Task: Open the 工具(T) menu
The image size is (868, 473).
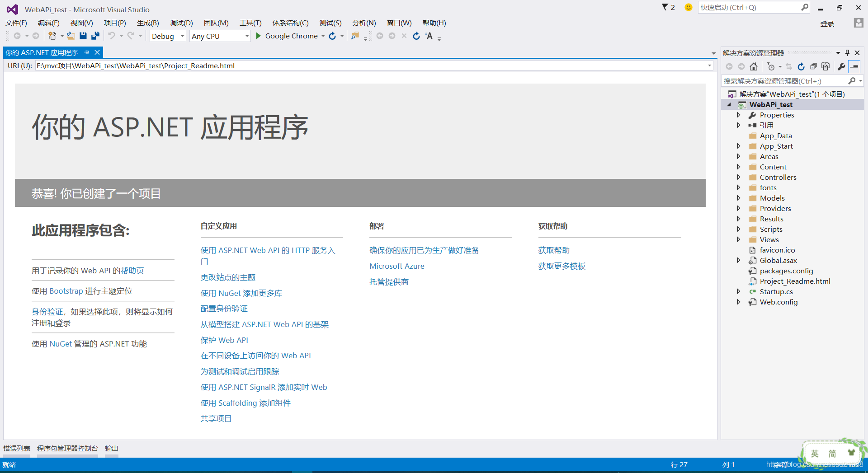Action: click(x=250, y=23)
